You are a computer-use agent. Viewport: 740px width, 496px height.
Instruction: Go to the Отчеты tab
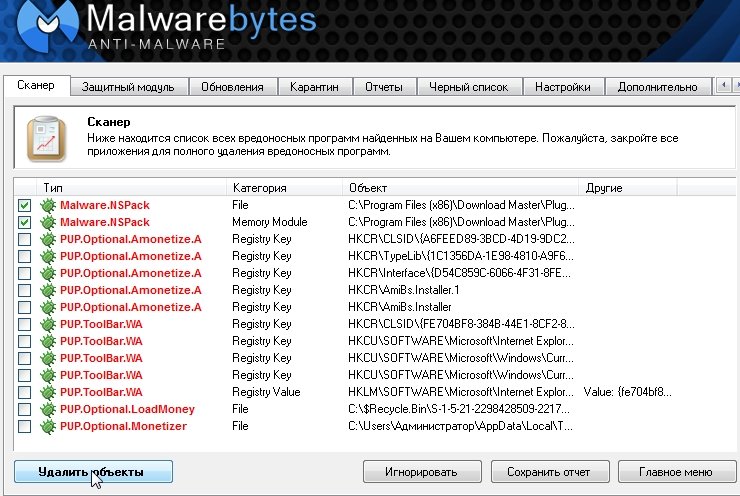click(384, 87)
